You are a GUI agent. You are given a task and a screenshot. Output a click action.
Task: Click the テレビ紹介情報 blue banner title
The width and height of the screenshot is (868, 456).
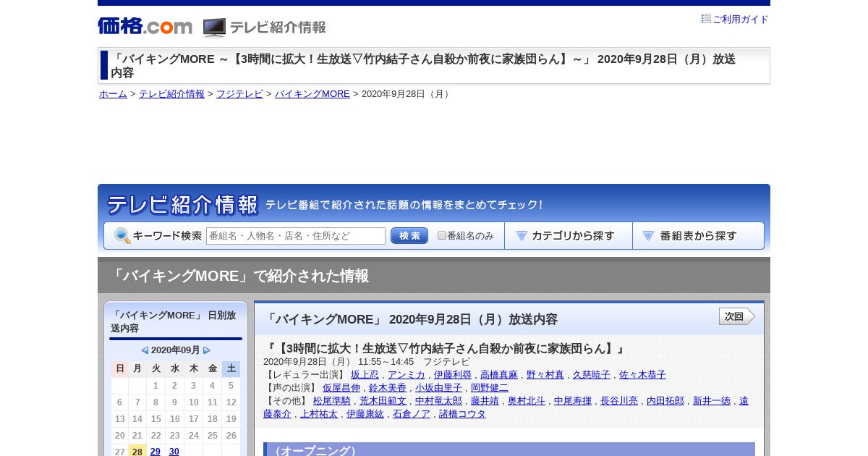[182, 205]
